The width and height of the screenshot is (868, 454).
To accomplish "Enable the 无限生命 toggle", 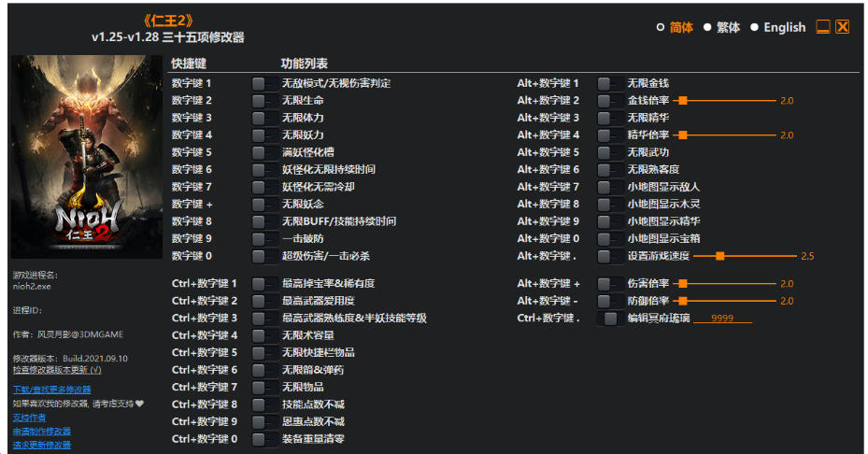I will (x=264, y=101).
